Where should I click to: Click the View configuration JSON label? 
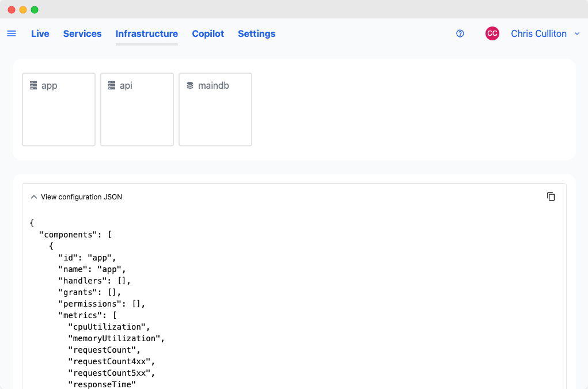(x=81, y=197)
